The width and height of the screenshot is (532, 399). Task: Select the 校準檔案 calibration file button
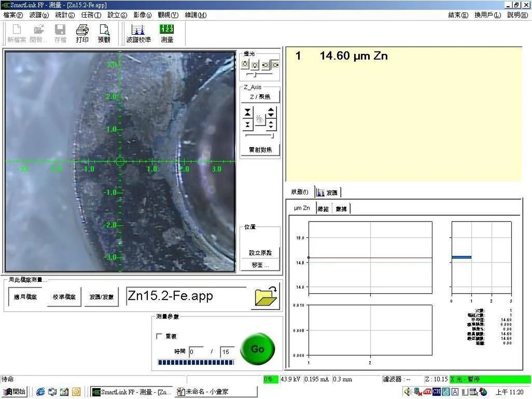[64, 297]
